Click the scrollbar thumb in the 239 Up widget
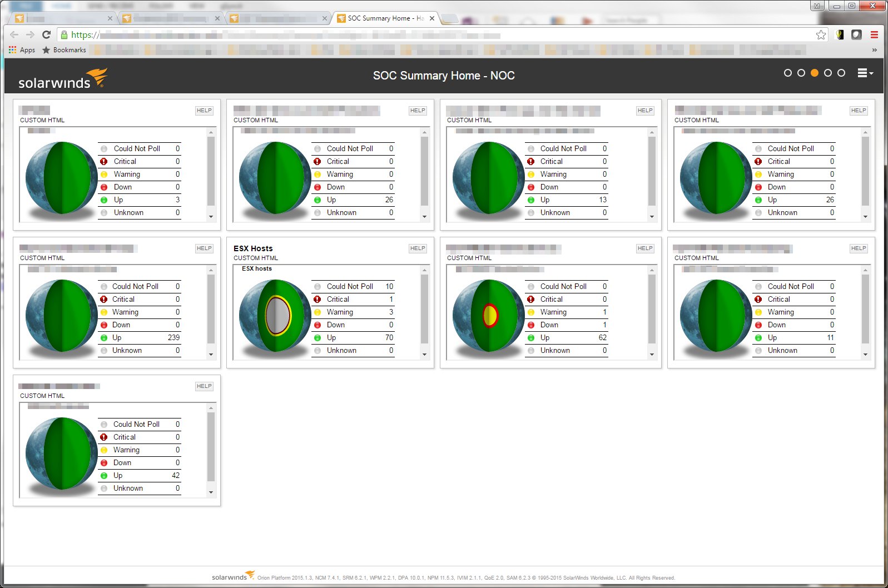888x588 pixels. pyautogui.click(x=211, y=309)
